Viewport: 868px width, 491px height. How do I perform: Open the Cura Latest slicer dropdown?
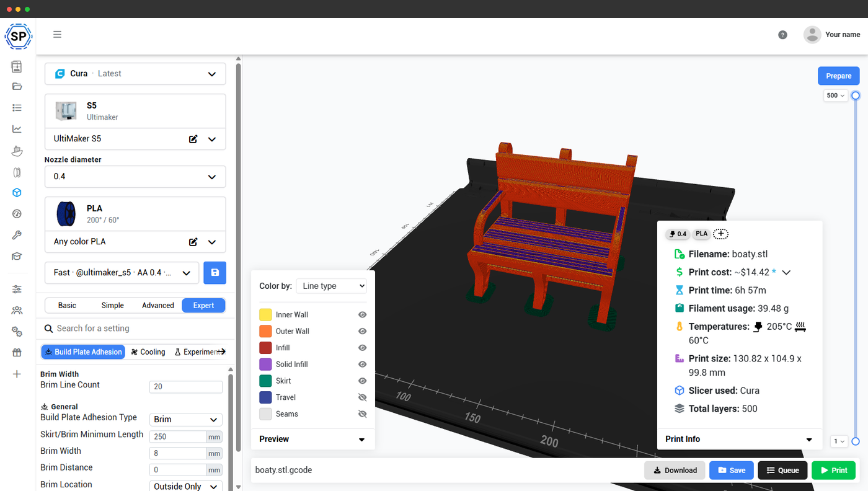135,74
